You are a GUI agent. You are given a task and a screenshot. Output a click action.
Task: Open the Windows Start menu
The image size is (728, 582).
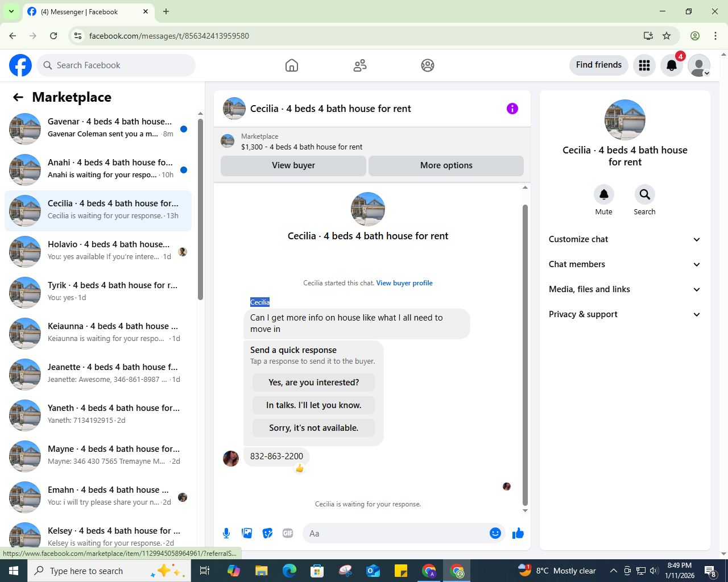(14, 571)
